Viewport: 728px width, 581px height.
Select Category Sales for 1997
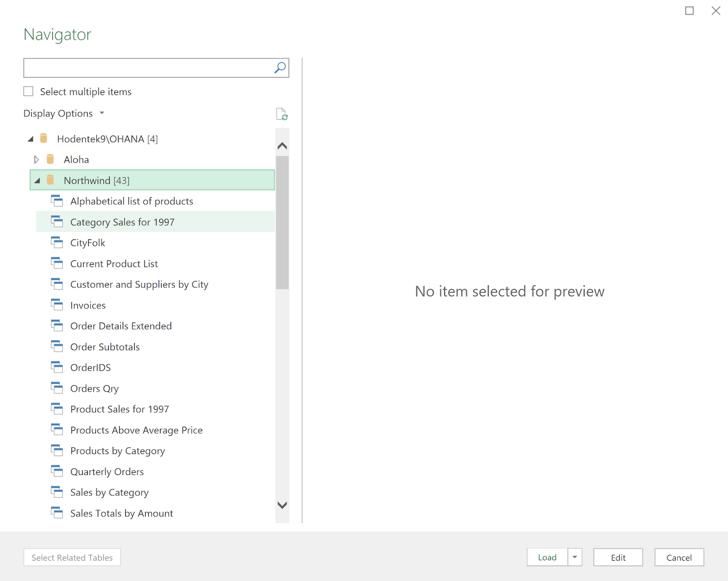tap(122, 222)
